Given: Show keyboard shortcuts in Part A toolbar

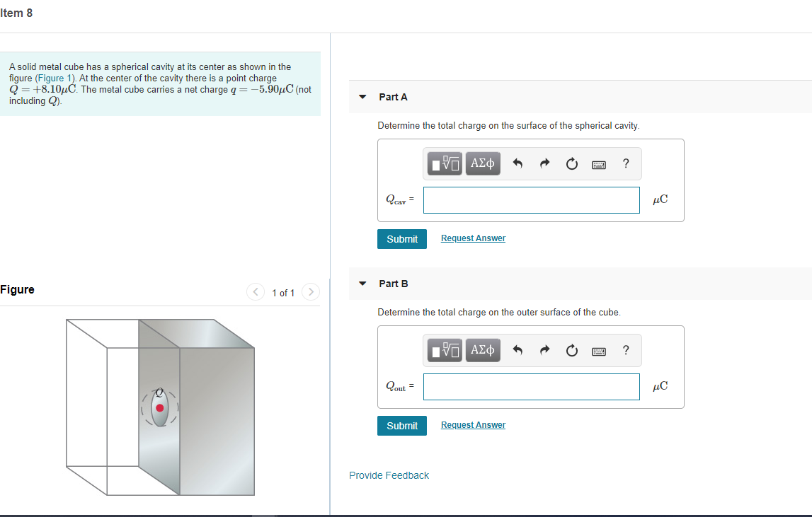Looking at the screenshot, I should pos(598,163).
